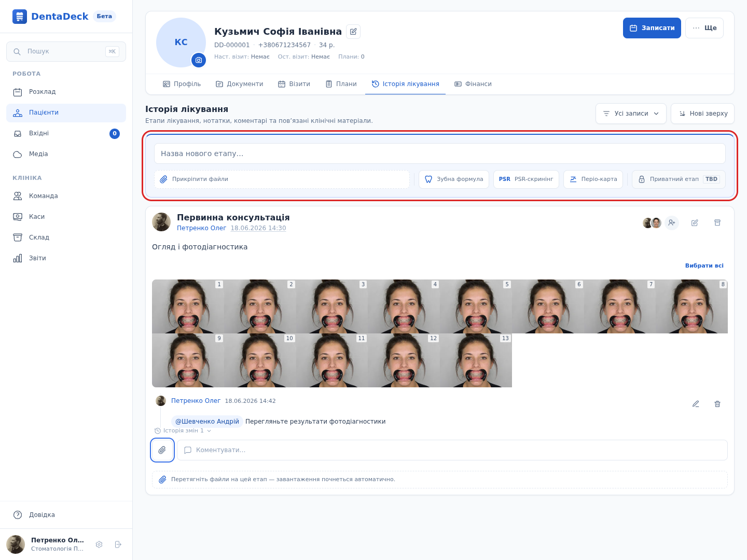
Task: Open photo thumbnail number 1
Action: pos(188,306)
